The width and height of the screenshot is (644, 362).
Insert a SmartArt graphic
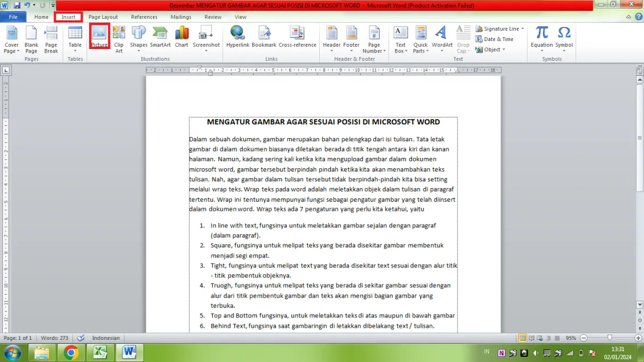[x=160, y=36]
